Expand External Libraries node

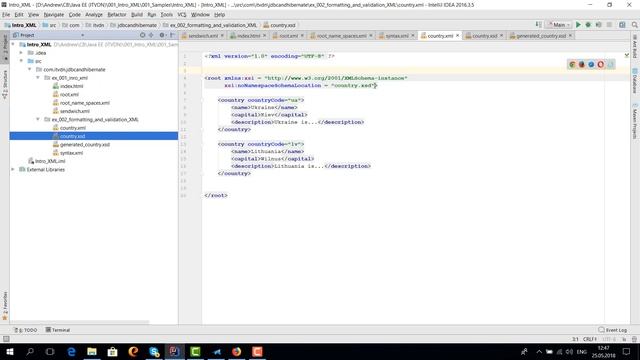pos(13,169)
